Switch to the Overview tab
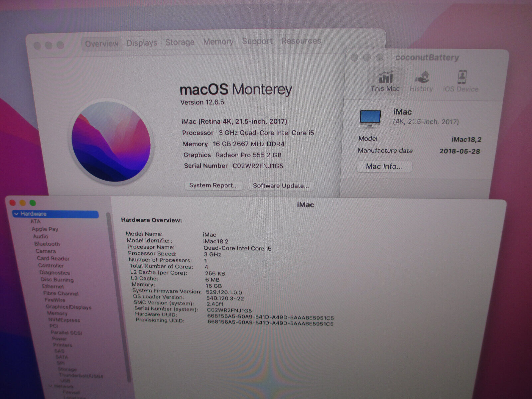This screenshot has width=532, height=399. (x=102, y=44)
